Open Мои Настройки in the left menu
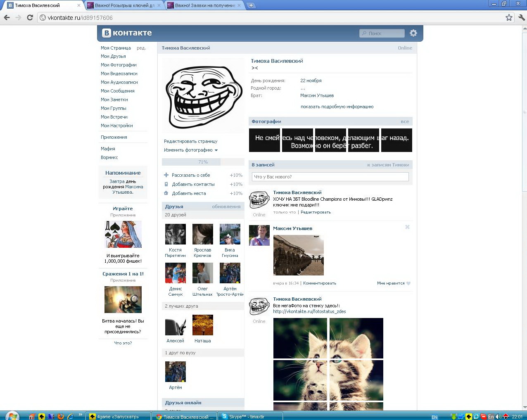The image size is (527, 420). [x=117, y=126]
